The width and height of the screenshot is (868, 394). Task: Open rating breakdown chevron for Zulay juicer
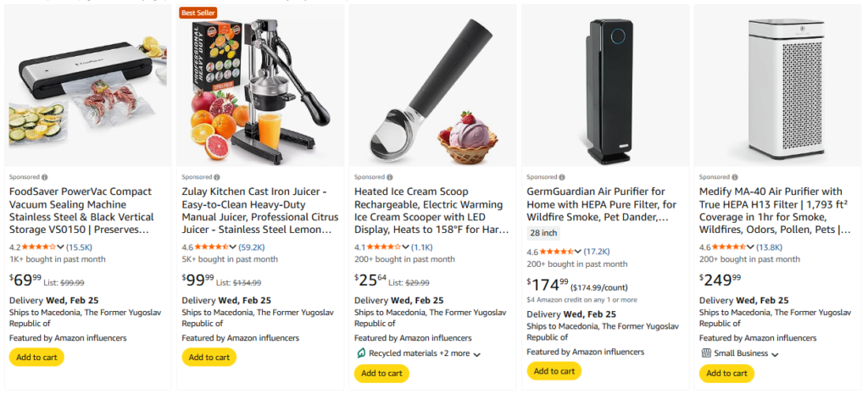(233, 247)
